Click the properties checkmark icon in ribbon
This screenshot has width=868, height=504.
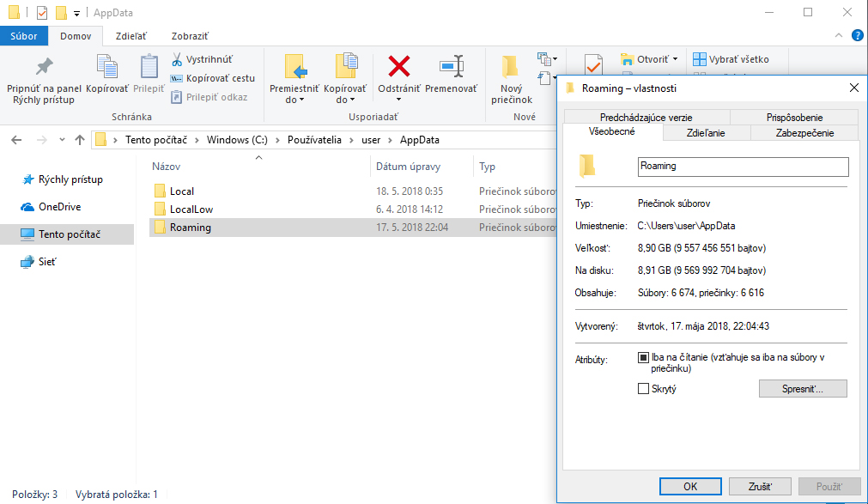(593, 65)
